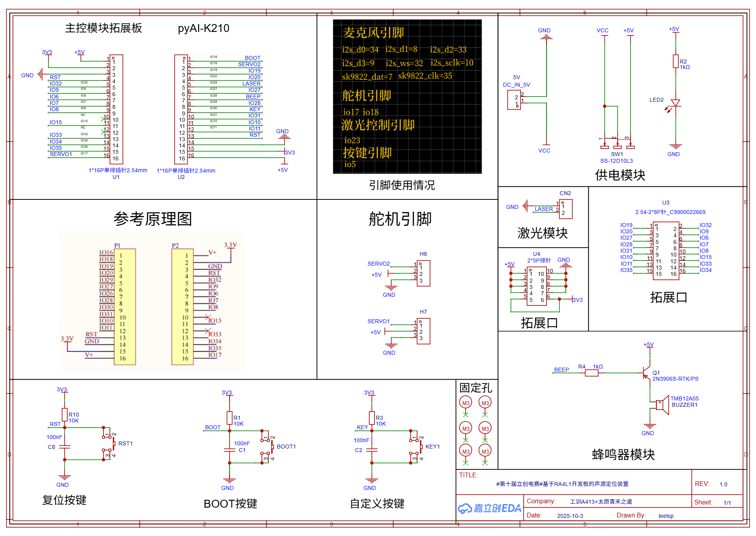Select the U2 16-pin header symbol
756x536 pixels.
click(181, 109)
